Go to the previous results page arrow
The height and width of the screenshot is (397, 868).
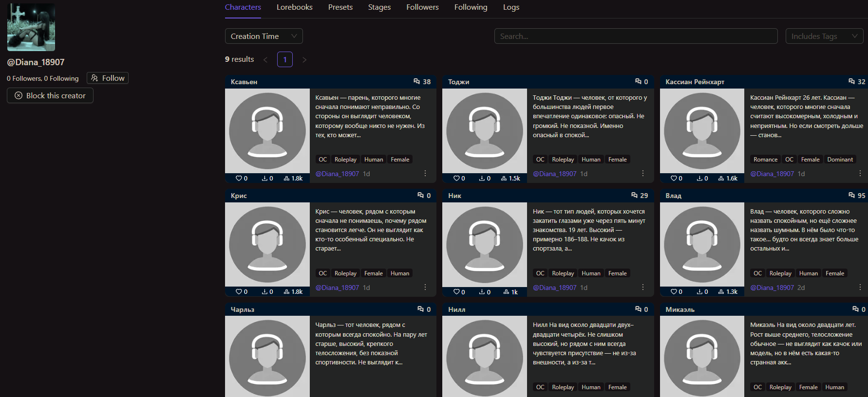pyautogui.click(x=265, y=60)
